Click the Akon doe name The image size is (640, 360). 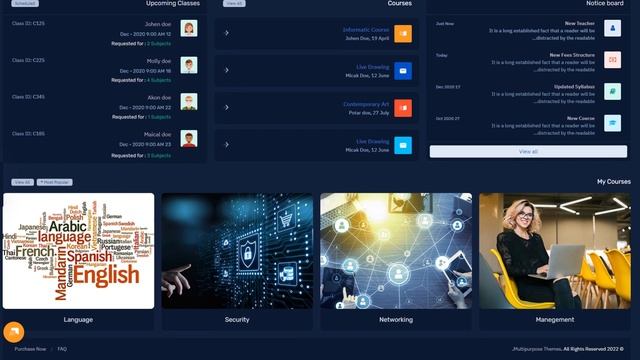159,98
